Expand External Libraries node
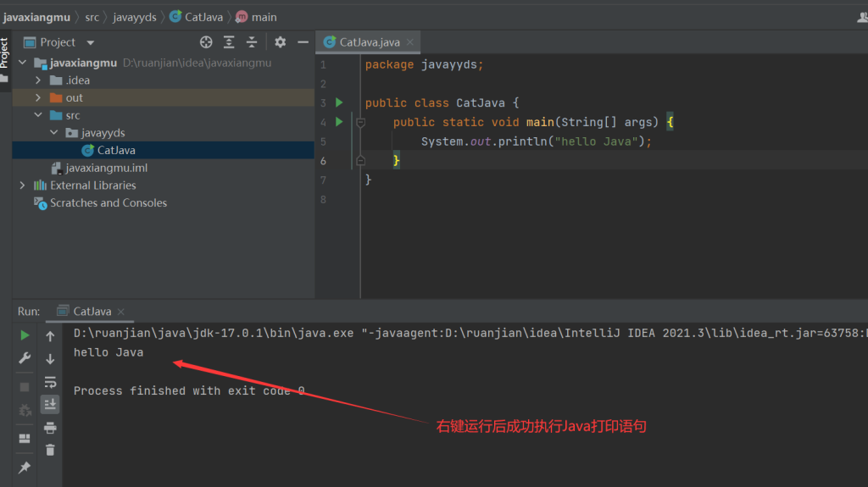This screenshot has height=487, width=868. (22, 185)
